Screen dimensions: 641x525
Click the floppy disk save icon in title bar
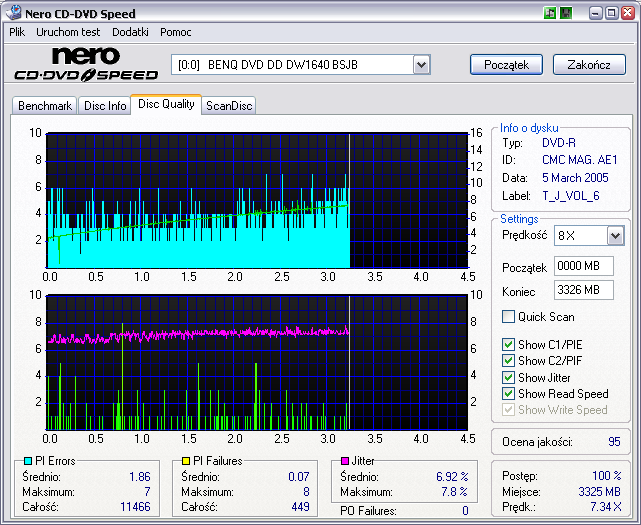point(566,13)
